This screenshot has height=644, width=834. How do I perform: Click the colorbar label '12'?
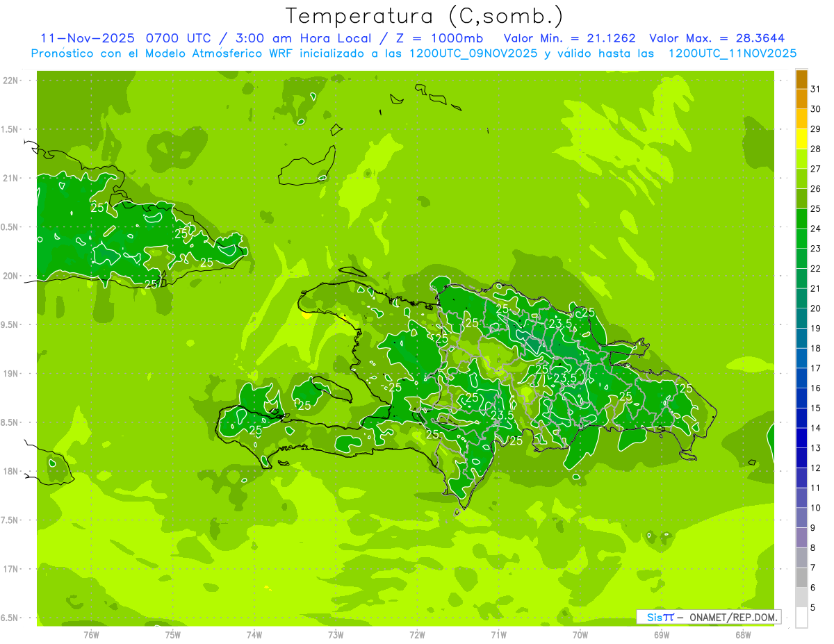pos(816,468)
